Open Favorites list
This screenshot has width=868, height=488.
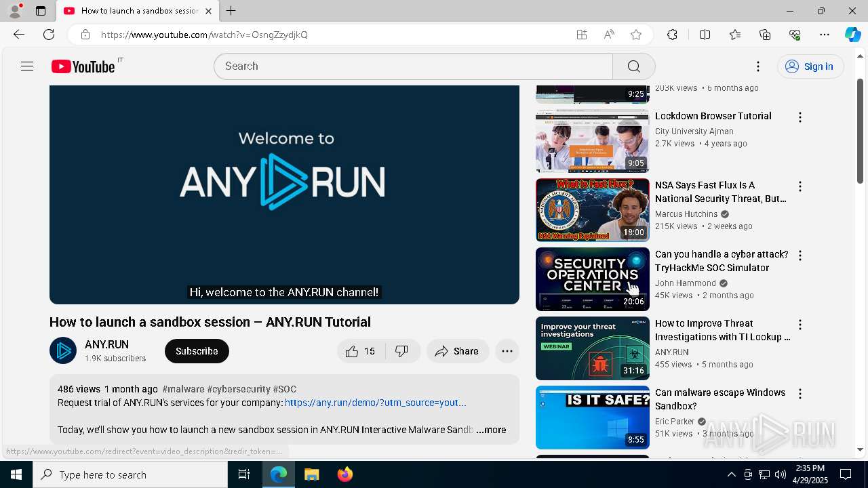pyautogui.click(x=735, y=35)
